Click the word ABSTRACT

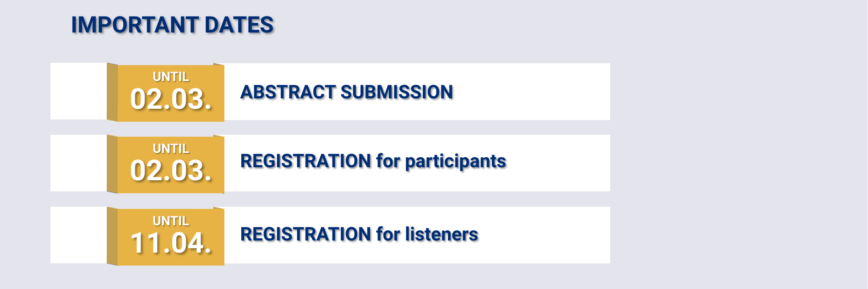(x=288, y=92)
